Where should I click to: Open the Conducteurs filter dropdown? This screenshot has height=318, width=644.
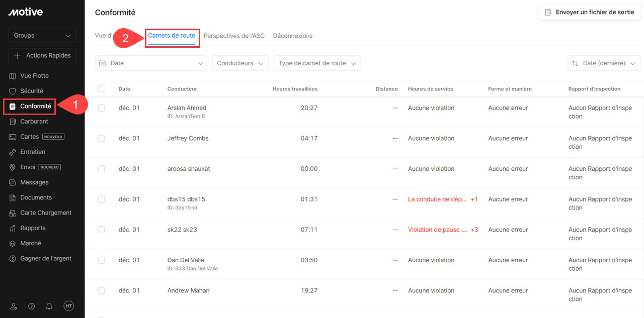tap(240, 63)
